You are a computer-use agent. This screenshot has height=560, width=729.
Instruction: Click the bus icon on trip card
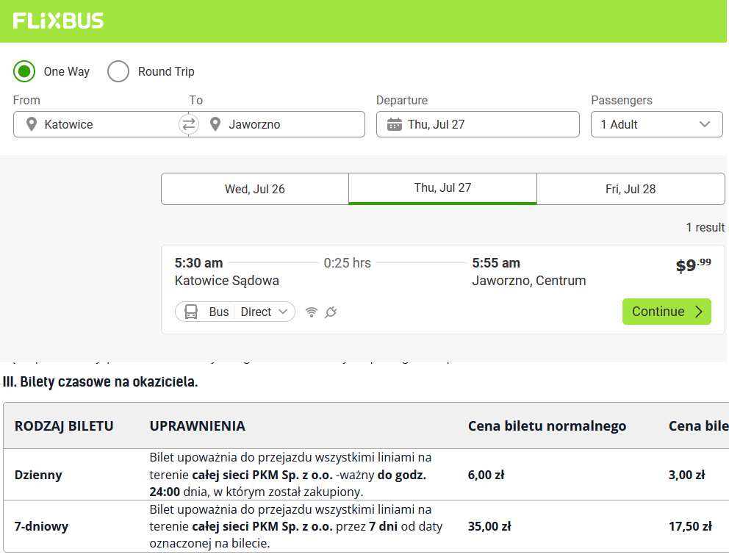coord(191,312)
